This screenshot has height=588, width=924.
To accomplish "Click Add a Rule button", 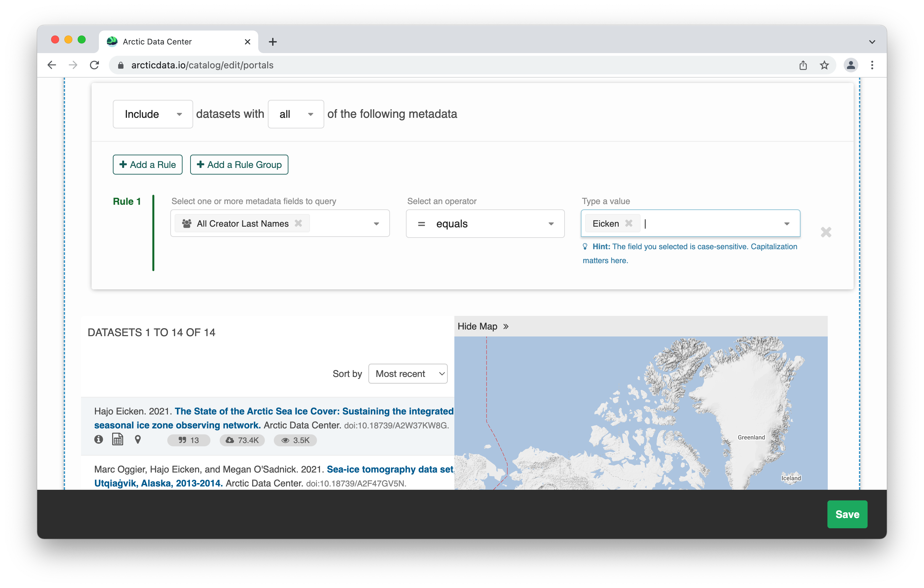I will [148, 165].
